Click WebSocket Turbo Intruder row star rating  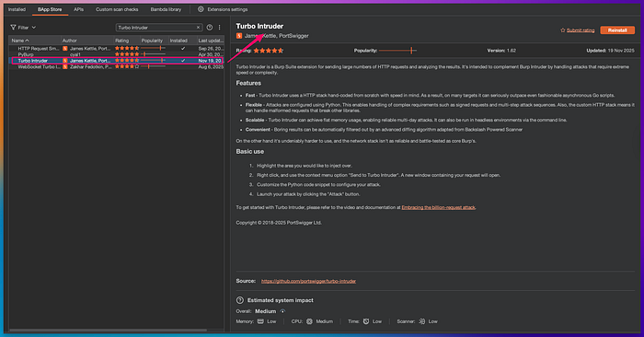(127, 66)
